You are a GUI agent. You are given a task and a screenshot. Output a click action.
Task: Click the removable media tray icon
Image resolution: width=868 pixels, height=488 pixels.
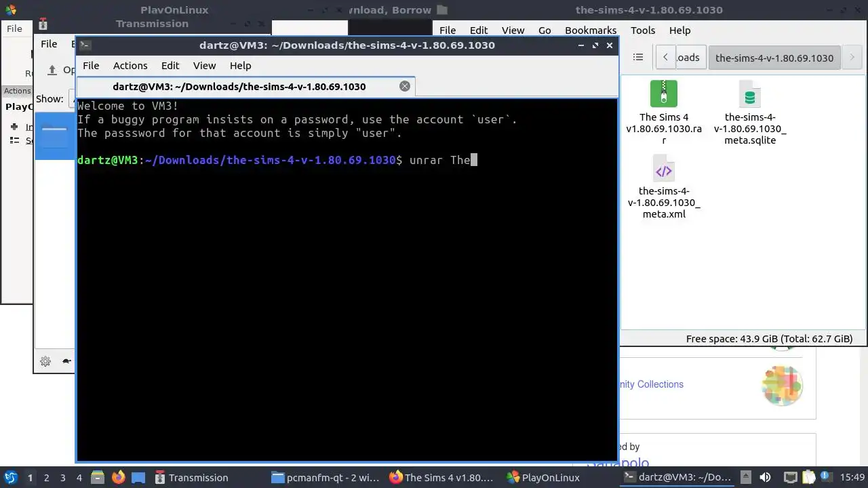(x=745, y=478)
